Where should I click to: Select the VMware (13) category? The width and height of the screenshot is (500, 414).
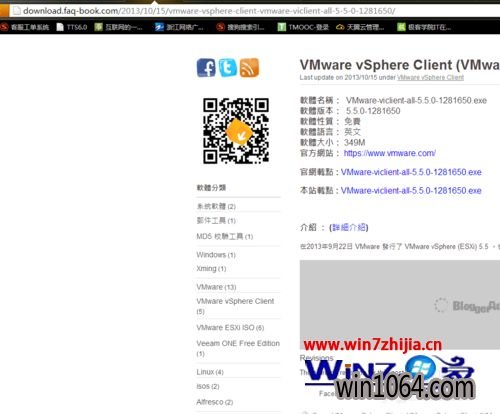point(216,287)
